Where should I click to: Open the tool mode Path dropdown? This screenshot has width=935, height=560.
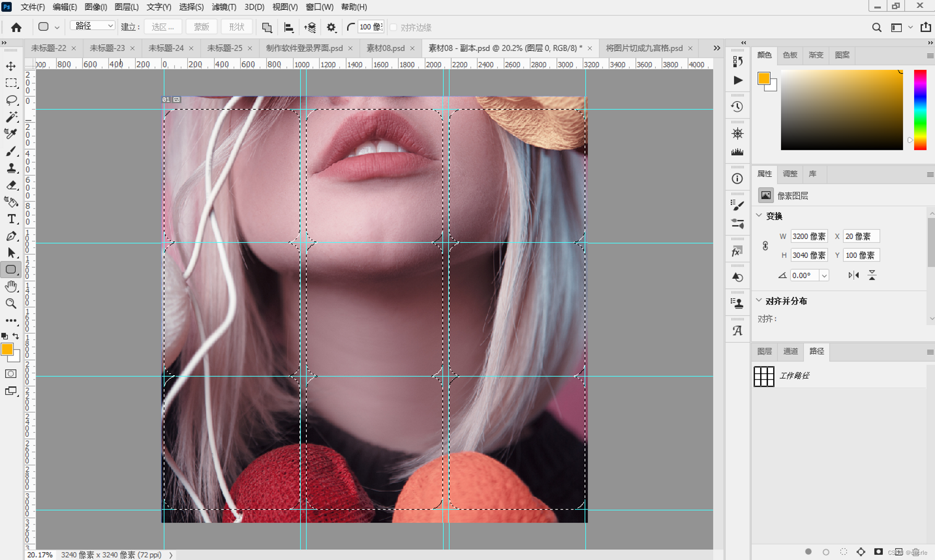(x=92, y=26)
